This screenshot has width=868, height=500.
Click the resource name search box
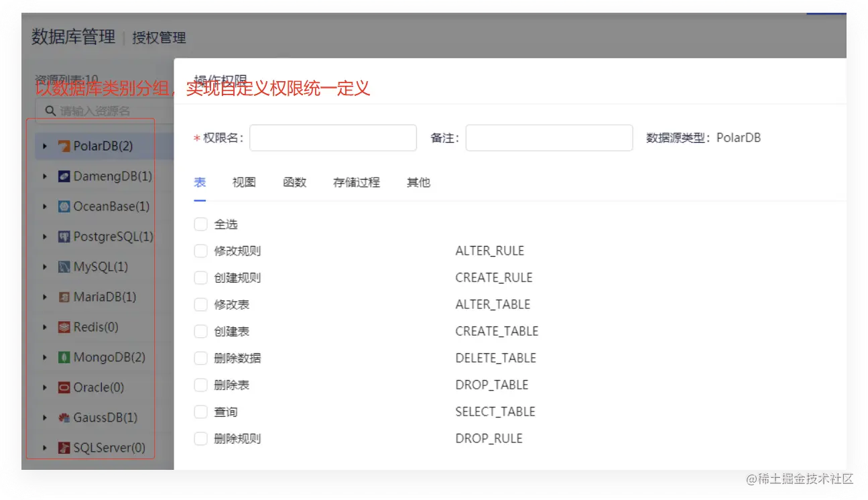pyautogui.click(x=104, y=111)
